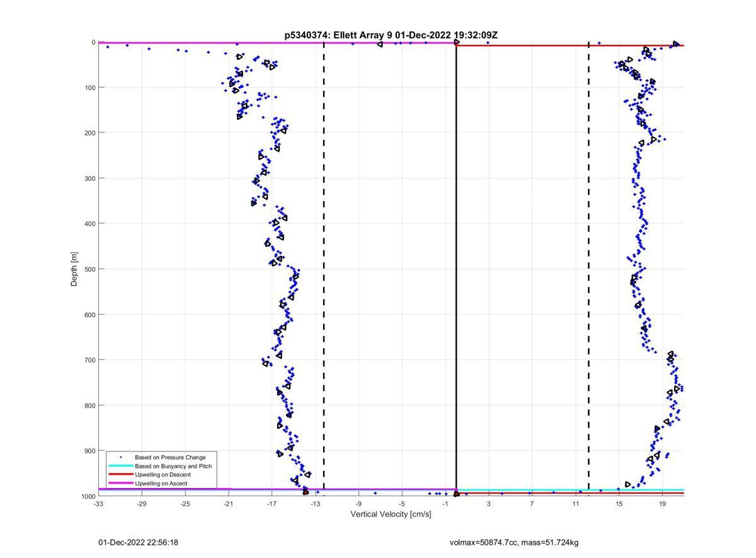Viewport: 756px width, 558px height.
Task: Click the '-17' velocity tick label
Action: tap(272, 504)
